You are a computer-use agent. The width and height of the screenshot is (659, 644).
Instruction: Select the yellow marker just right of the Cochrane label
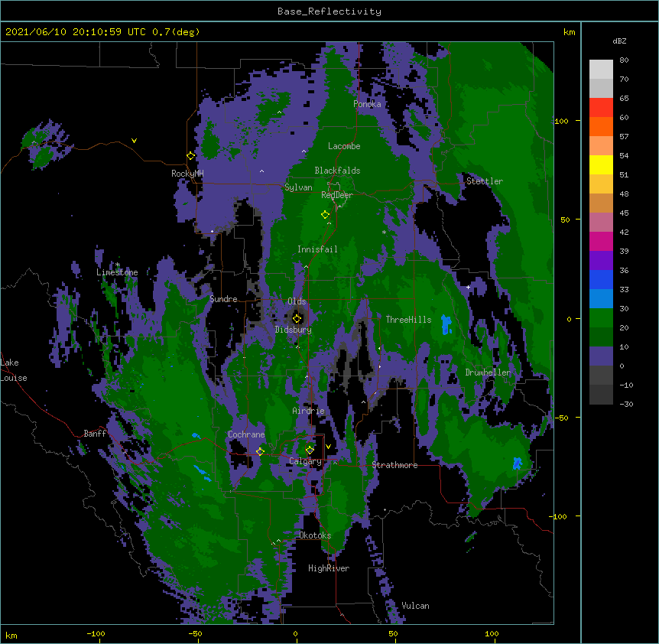260,451
